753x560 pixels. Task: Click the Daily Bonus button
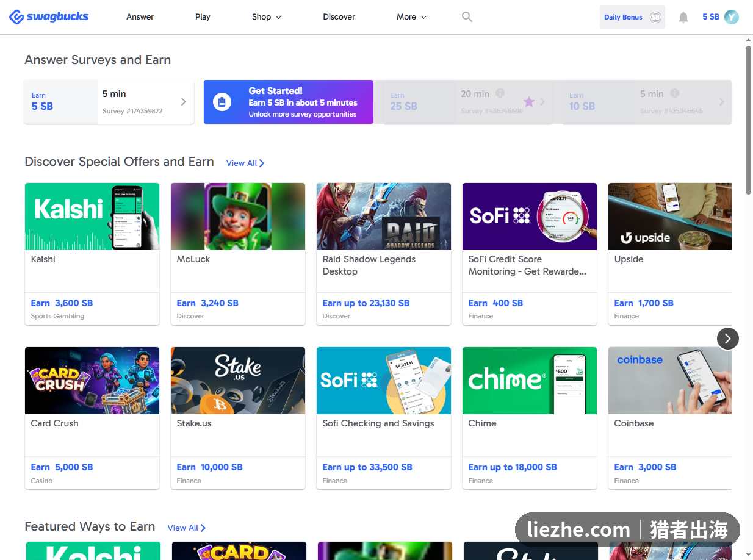[x=632, y=17]
